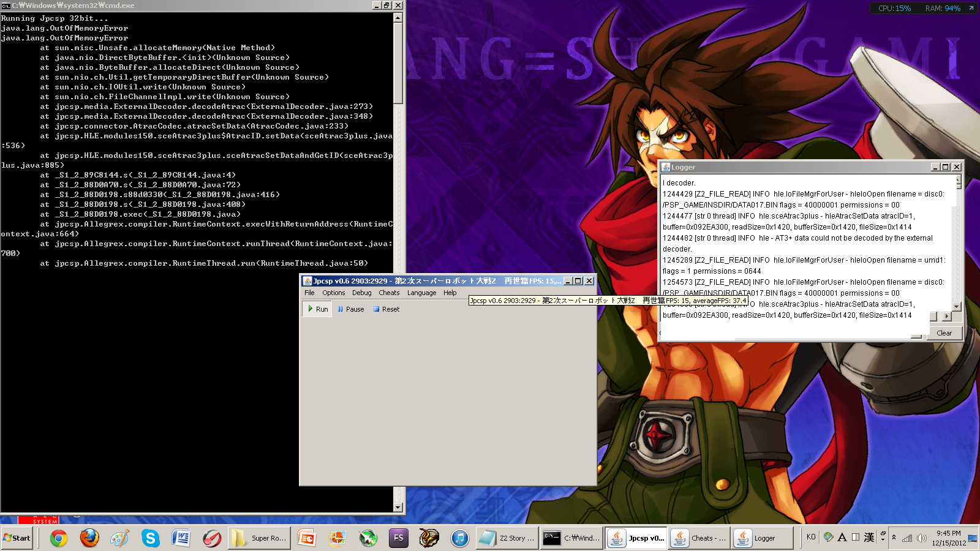Open Firefox from the taskbar

[x=89, y=538]
